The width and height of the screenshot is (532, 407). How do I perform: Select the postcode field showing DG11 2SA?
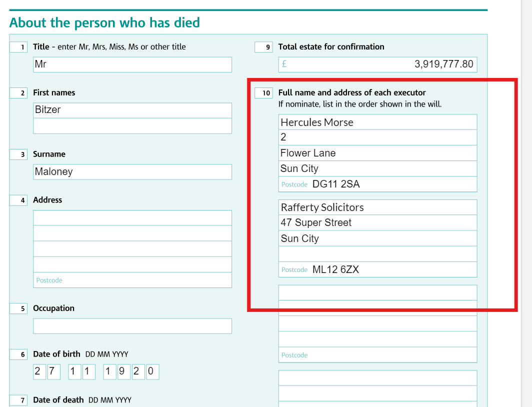(377, 184)
